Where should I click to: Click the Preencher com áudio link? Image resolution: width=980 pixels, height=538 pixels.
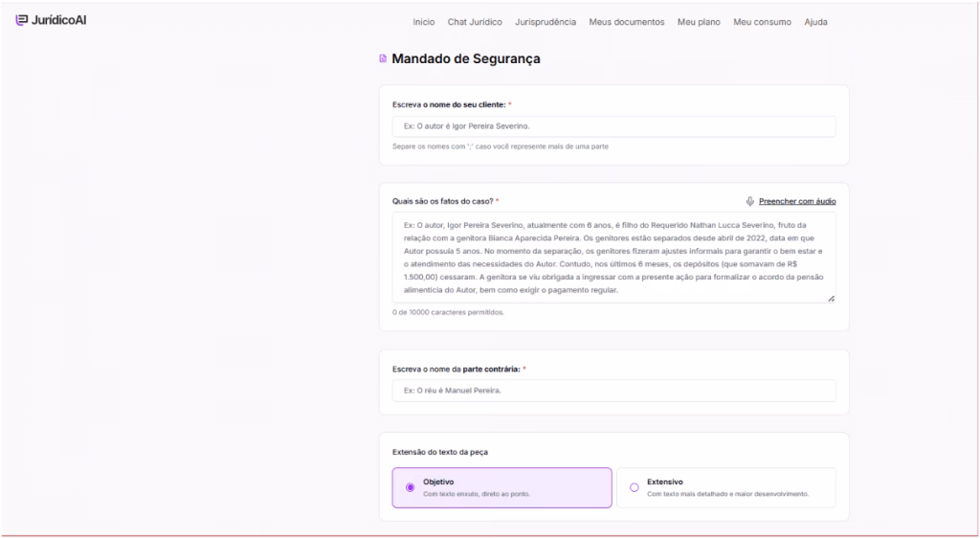pyautogui.click(x=797, y=201)
